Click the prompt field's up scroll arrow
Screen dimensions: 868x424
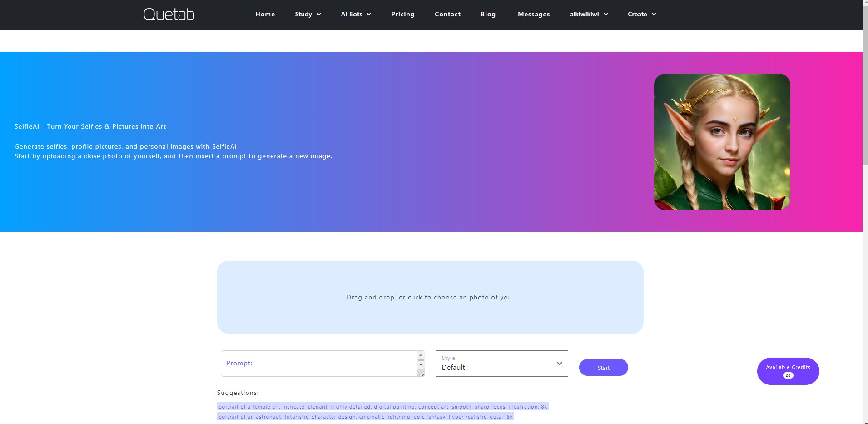(x=421, y=355)
